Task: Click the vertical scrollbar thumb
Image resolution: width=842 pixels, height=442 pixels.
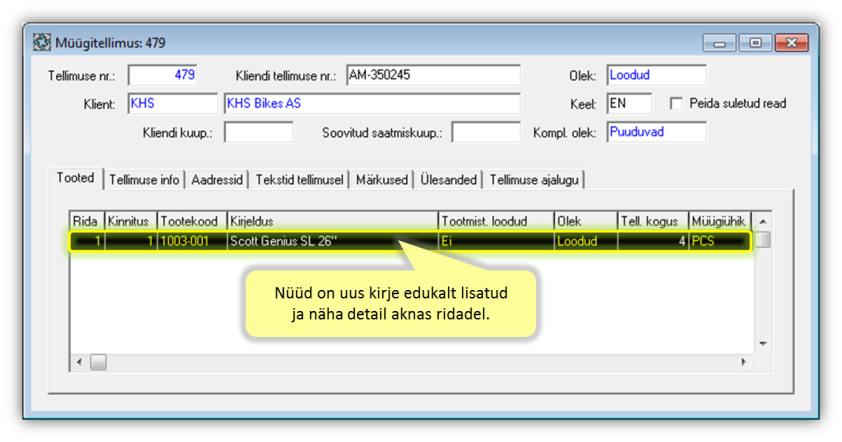Action: click(763, 240)
